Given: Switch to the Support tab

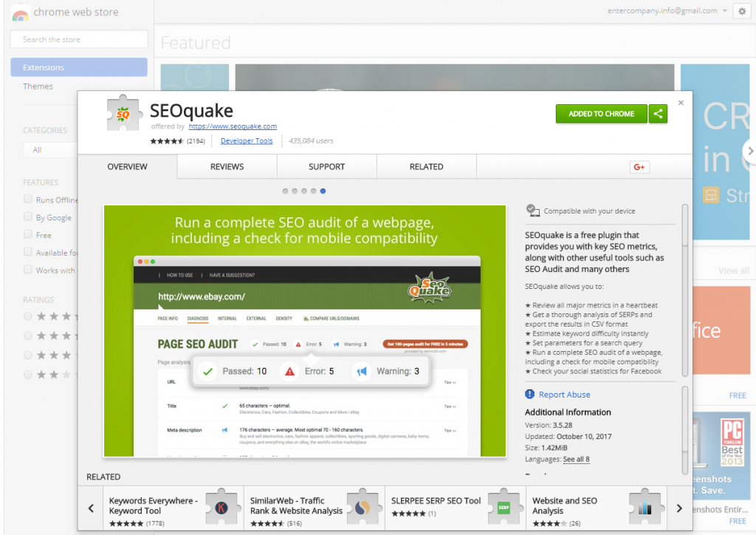Looking at the screenshot, I should pyautogui.click(x=326, y=166).
